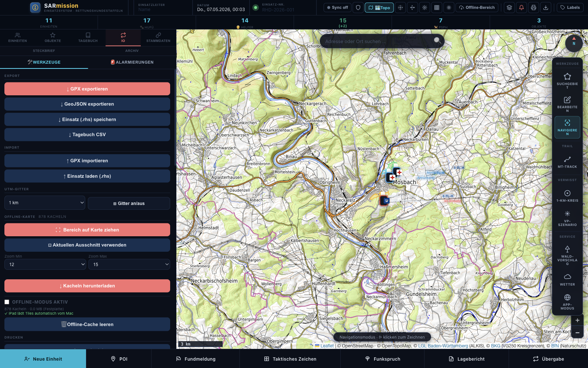Switch to the Einheiten tab
This screenshot has width=588, height=368.
pos(18,38)
